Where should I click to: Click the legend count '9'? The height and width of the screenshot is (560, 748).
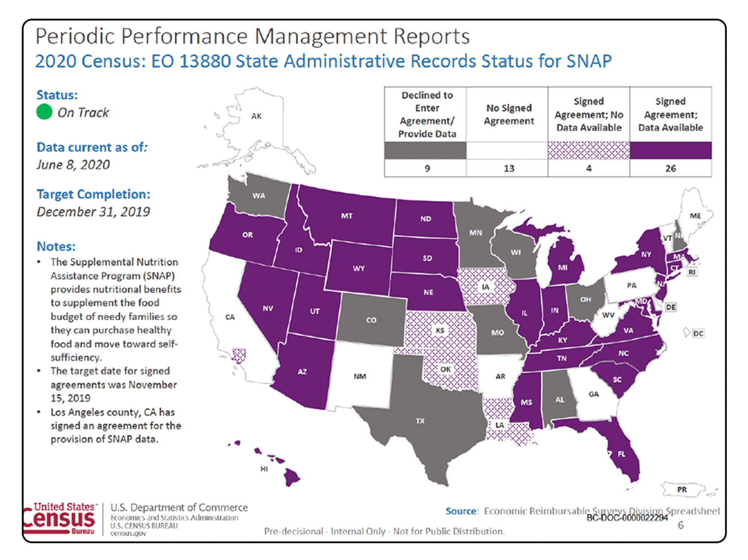pos(427,168)
